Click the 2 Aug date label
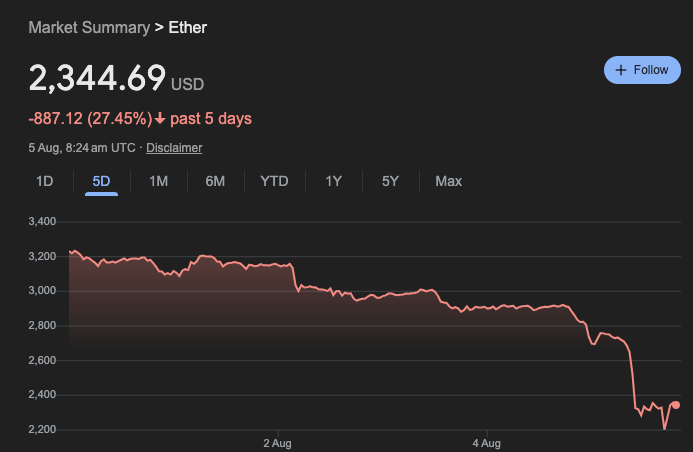The width and height of the screenshot is (693, 452). tap(277, 441)
